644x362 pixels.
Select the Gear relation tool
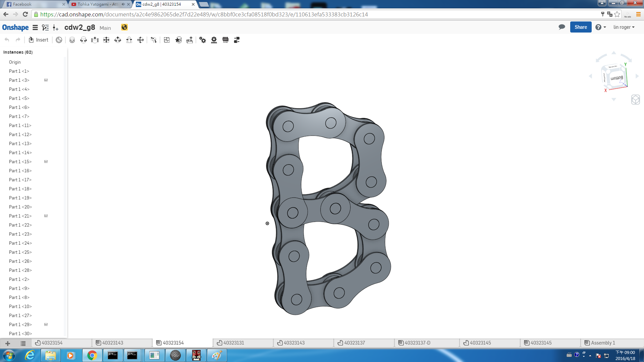point(203,40)
